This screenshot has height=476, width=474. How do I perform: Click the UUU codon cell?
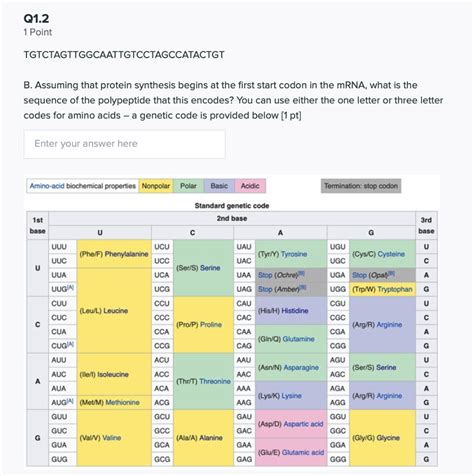coord(63,247)
